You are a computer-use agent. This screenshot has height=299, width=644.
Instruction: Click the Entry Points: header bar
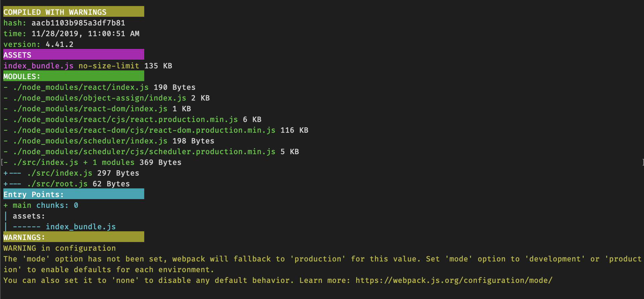(x=74, y=194)
